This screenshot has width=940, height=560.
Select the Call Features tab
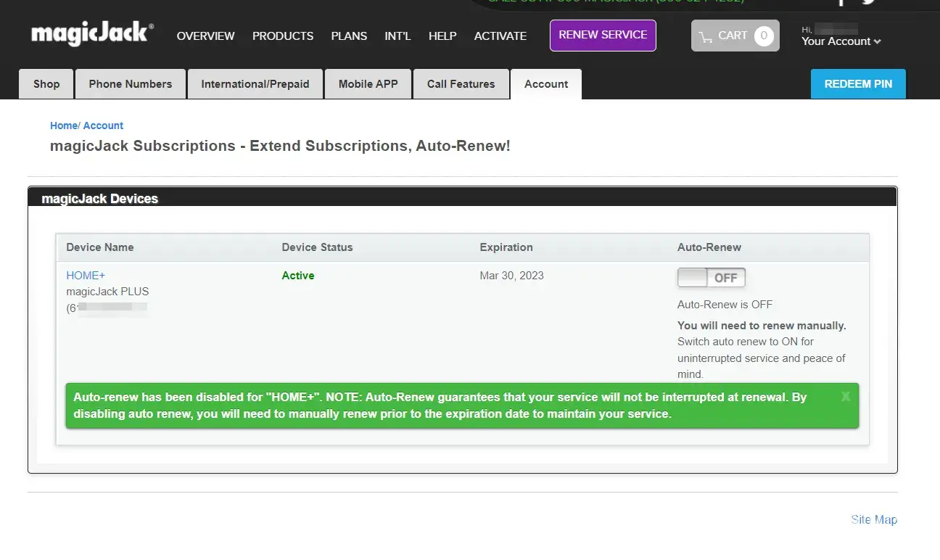[x=461, y=84]
